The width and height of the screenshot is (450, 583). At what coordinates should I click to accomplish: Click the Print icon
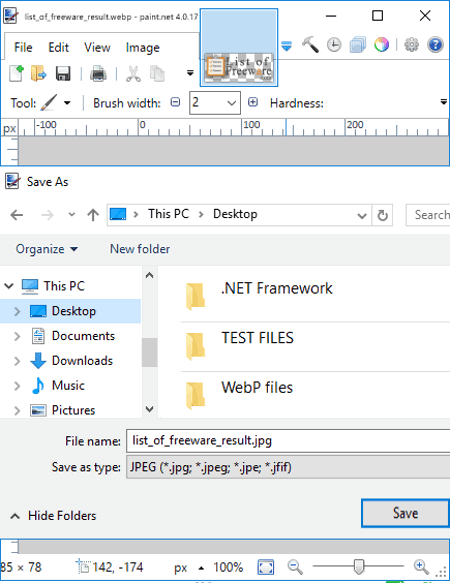(98, 74)
